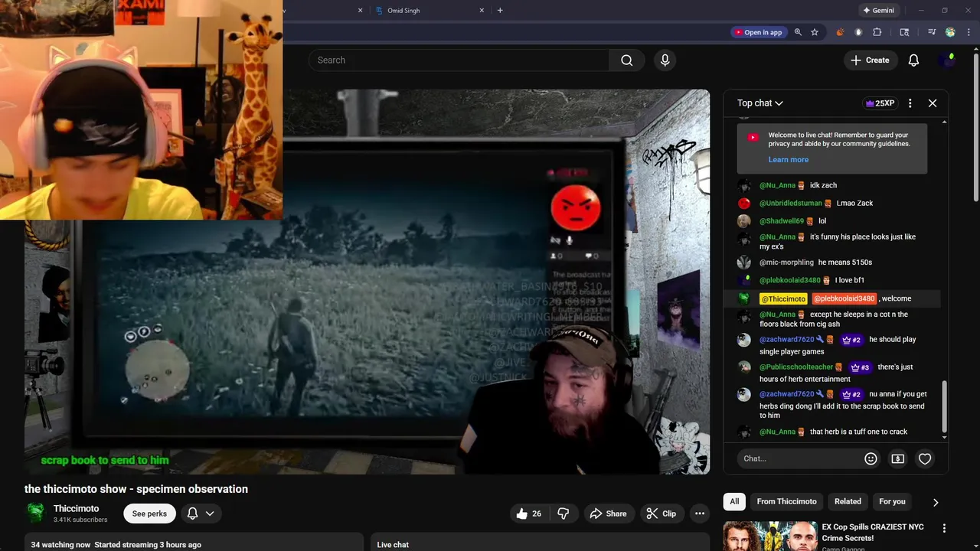Open the browser Extensions puzzle icon
980x551 pixels.
(877, 32)
